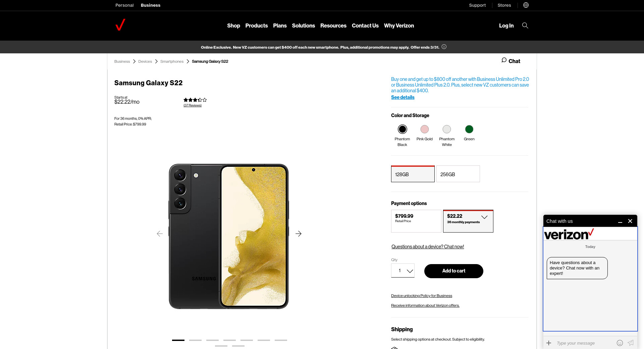Open the Qty quantity dropdown
Screen dimensions: 644x349
tap(403, 271)
